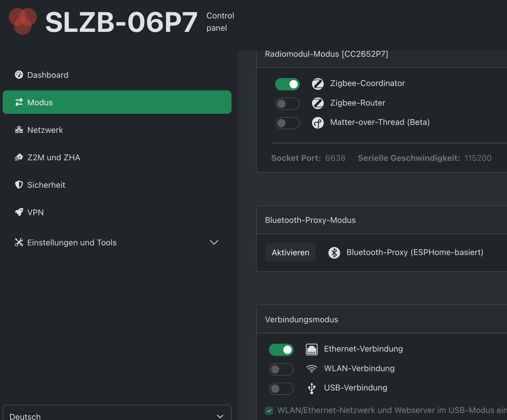Viewport: 507px width, 420px height.
Task: Click the Serielle Geschwindigkeit value 115200
Action: [478, 158]
